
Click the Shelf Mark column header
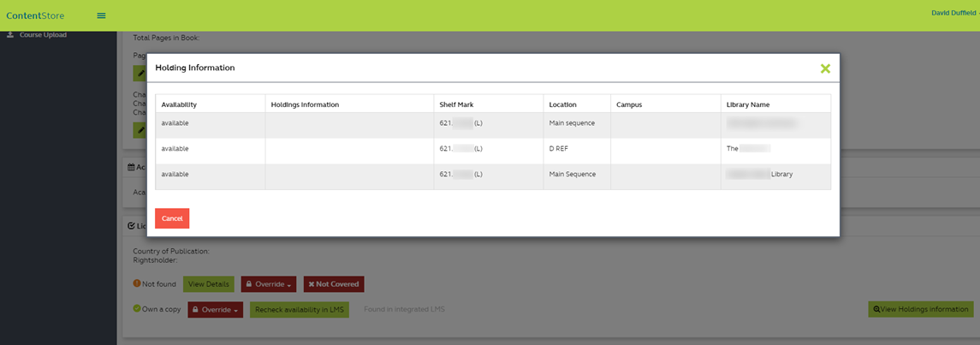click(456, 104)
